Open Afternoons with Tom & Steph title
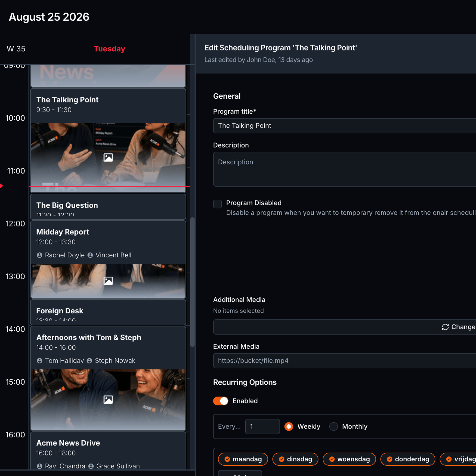Image resolution: width=476 pixels, height=476 pixels. click(x=89, y=337)
